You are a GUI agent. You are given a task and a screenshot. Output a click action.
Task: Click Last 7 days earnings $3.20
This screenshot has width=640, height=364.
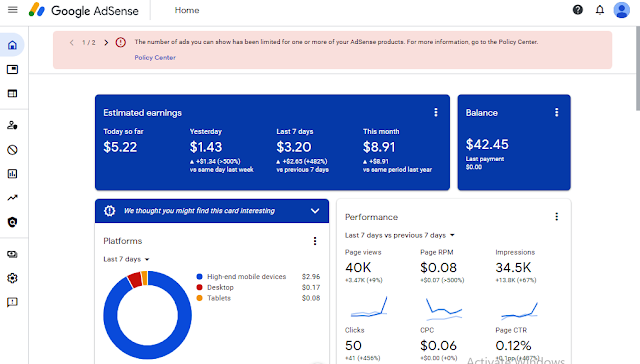pos(294,147)
